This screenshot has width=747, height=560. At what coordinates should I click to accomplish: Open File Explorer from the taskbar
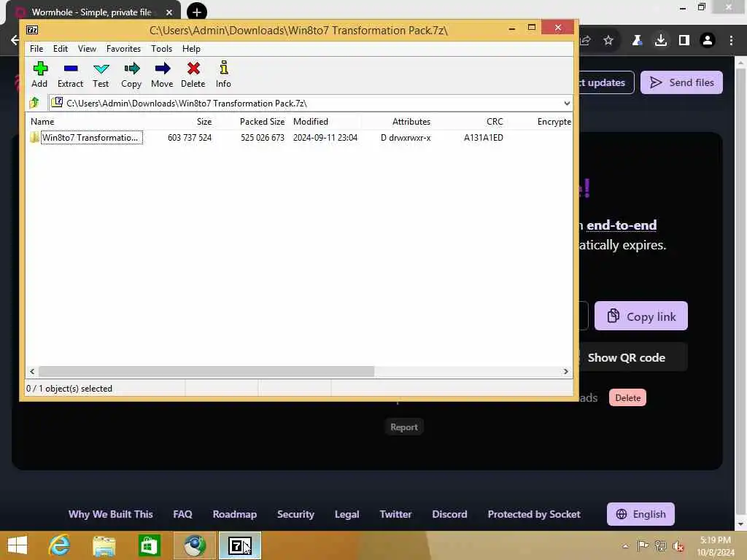(104, 545)
